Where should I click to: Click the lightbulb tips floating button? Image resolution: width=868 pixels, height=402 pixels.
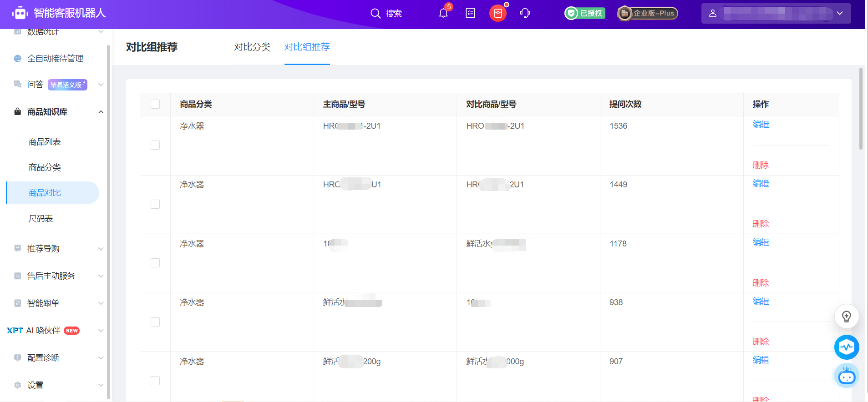pyautogui.click(x=847, y=316)
